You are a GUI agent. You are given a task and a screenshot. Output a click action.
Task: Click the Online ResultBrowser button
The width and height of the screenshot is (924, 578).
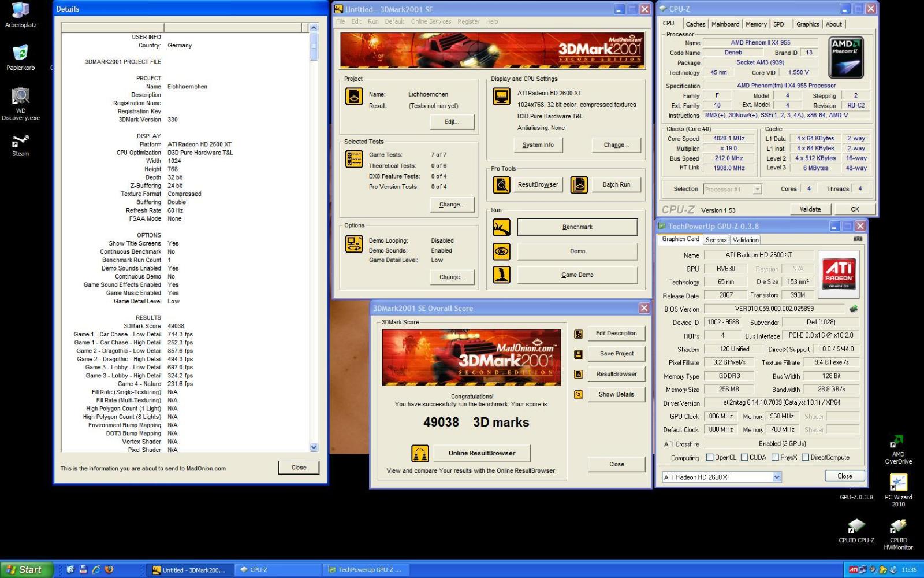point(482,453)
